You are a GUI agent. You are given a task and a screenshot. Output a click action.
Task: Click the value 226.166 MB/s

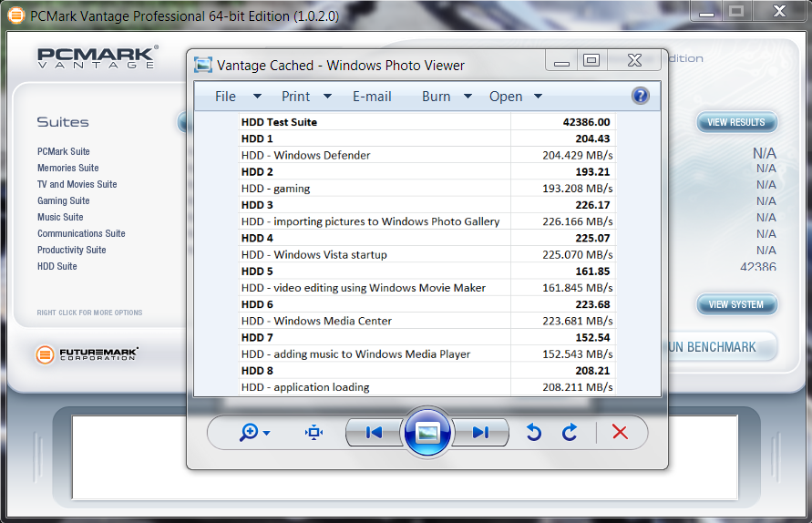[x=578, y=221]
